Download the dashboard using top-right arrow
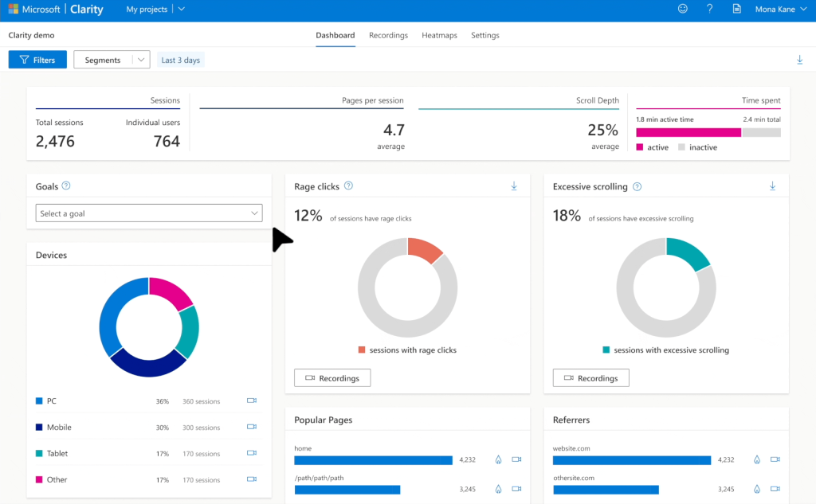The image size is (816, 504). click(x=799, y=60)
